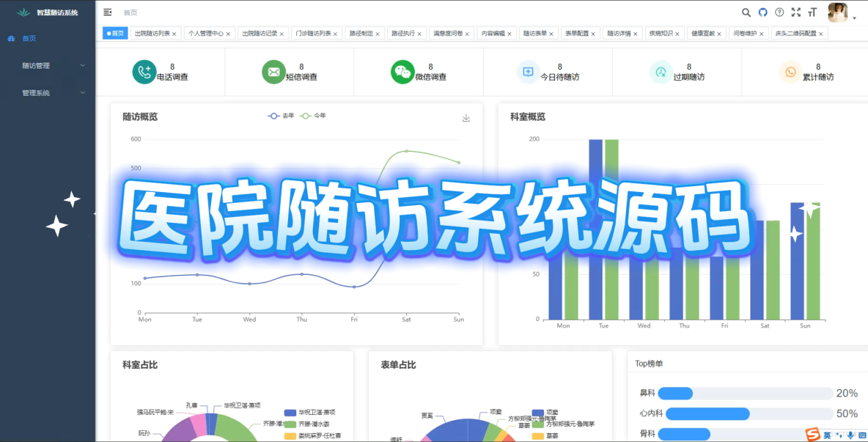Expand the 管理系统 sidebar menu
Image resolution: width=868 pixels, height=442 pixels.
tap(44, 92)
